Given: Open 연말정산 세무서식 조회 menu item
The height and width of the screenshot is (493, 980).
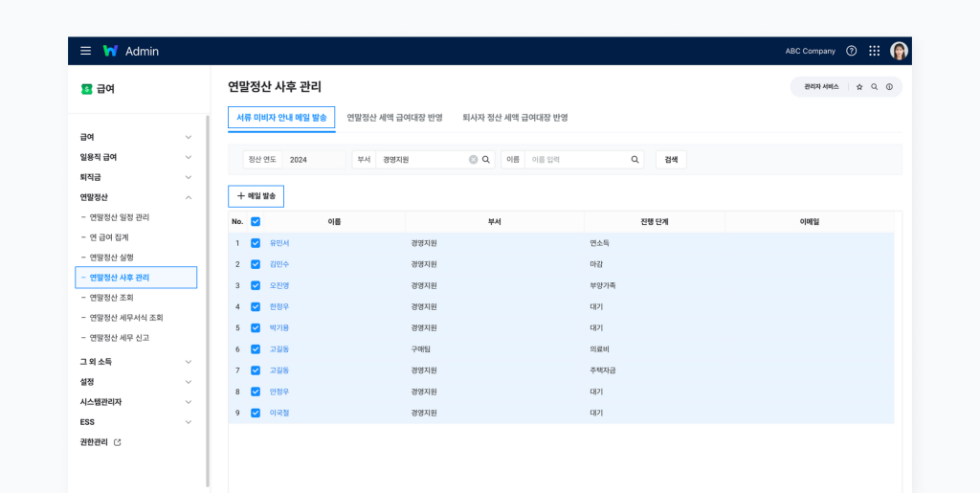Looking at the screenshot, I should [x=126, y=318].
